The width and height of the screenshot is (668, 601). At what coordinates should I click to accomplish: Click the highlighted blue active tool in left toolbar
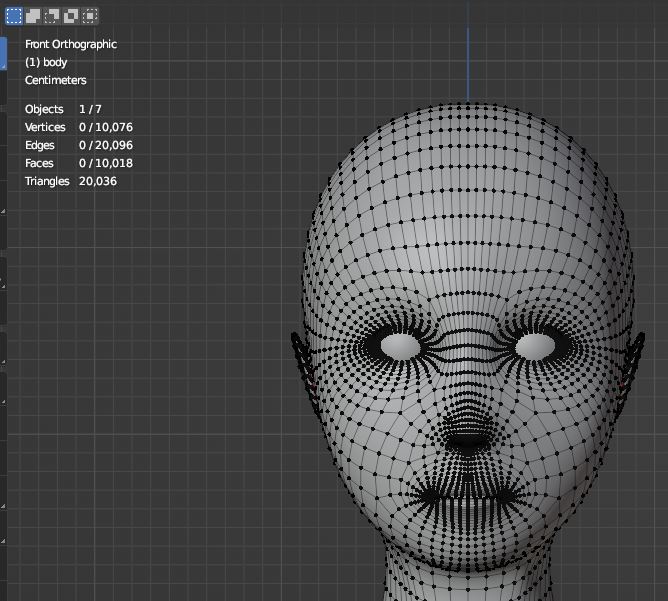pyautogui.click(x=3, y=53)
